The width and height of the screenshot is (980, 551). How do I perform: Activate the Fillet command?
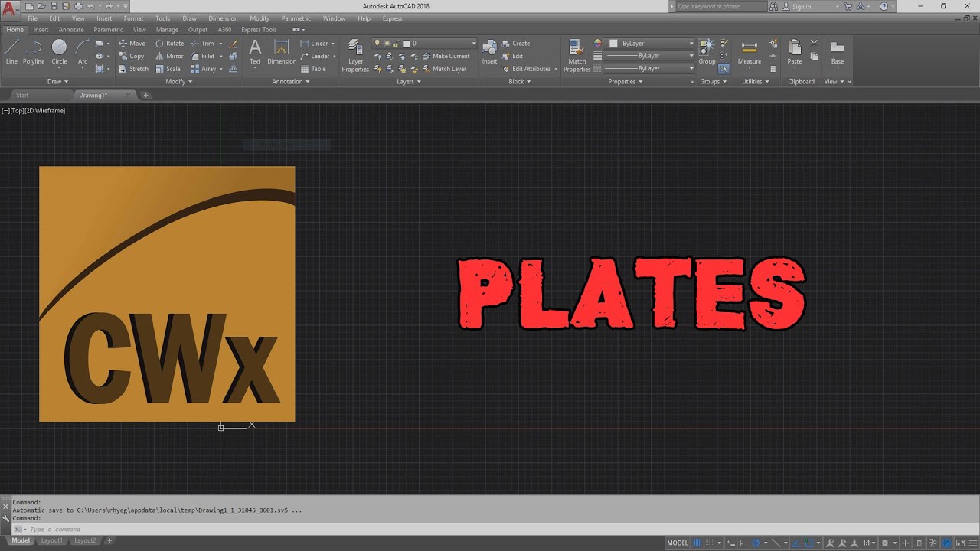[203, 56]
